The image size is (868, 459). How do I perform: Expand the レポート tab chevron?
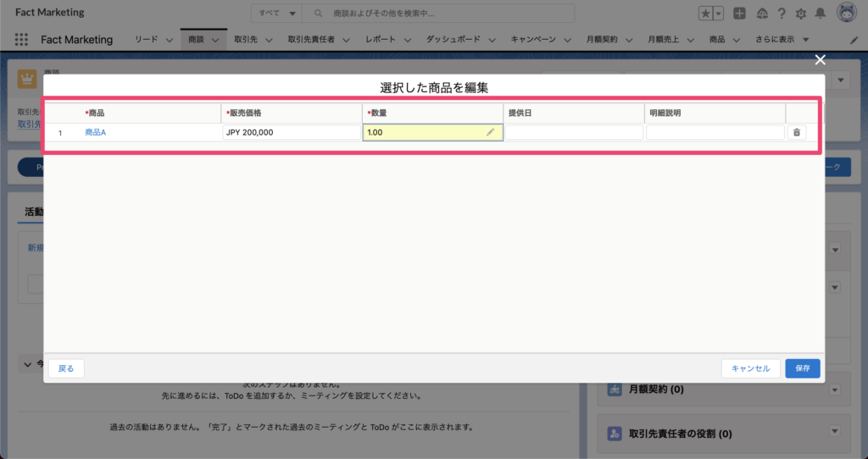[x=408, y=40]
